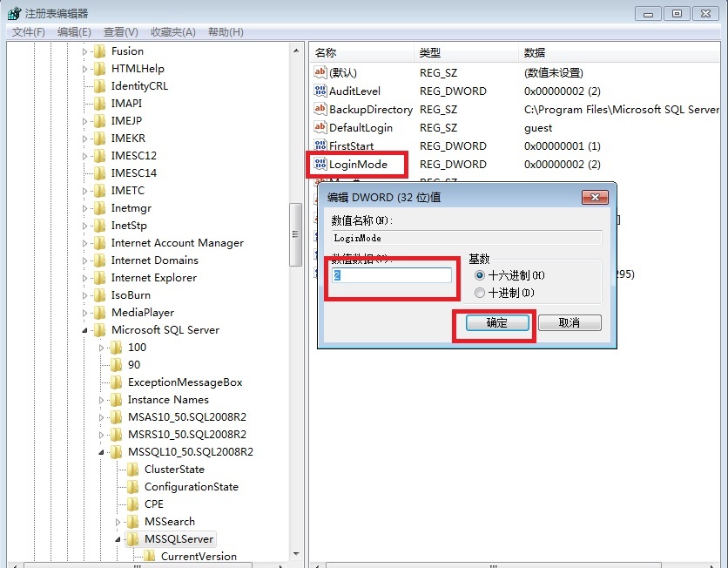The image size is (728, 568).
Task: Click the FirstStart DWORD value icon
Action: [x=320, y=146]
